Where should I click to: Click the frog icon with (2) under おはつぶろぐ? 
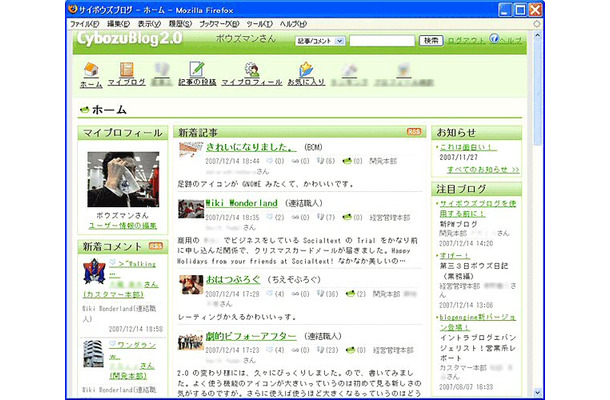tap(350, 293)
